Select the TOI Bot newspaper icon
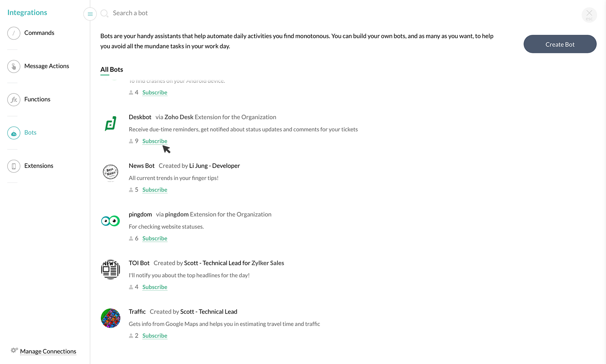606x364 pixels. click(x=111, y=269)
